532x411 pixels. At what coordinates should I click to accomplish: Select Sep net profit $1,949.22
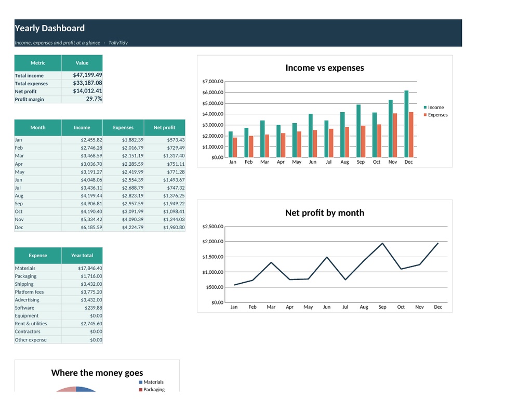(x=165, y=204)
